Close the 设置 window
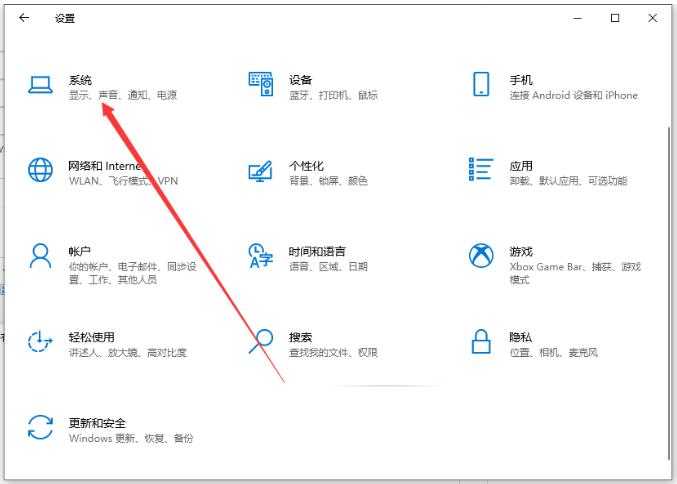 pos(652,18)
